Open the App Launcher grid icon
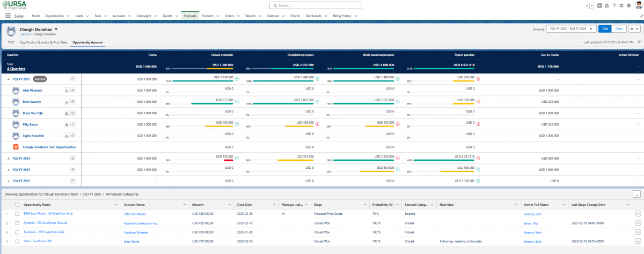This screenshot has height=254, width=644. pos(8,16)
